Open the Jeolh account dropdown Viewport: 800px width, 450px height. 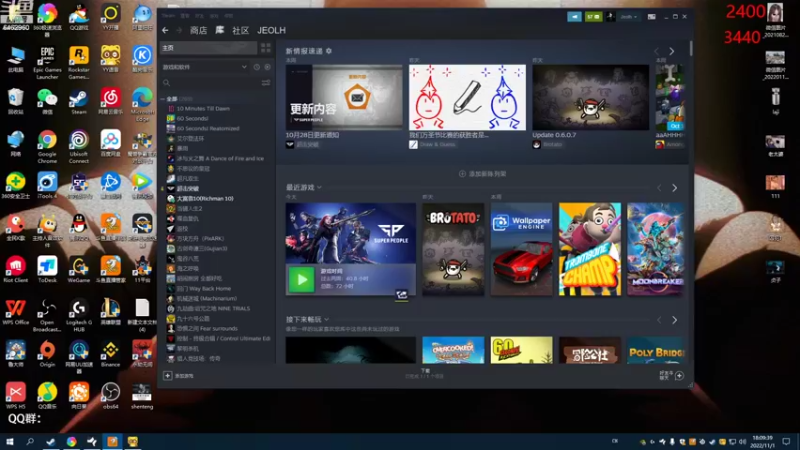[629, 17]
